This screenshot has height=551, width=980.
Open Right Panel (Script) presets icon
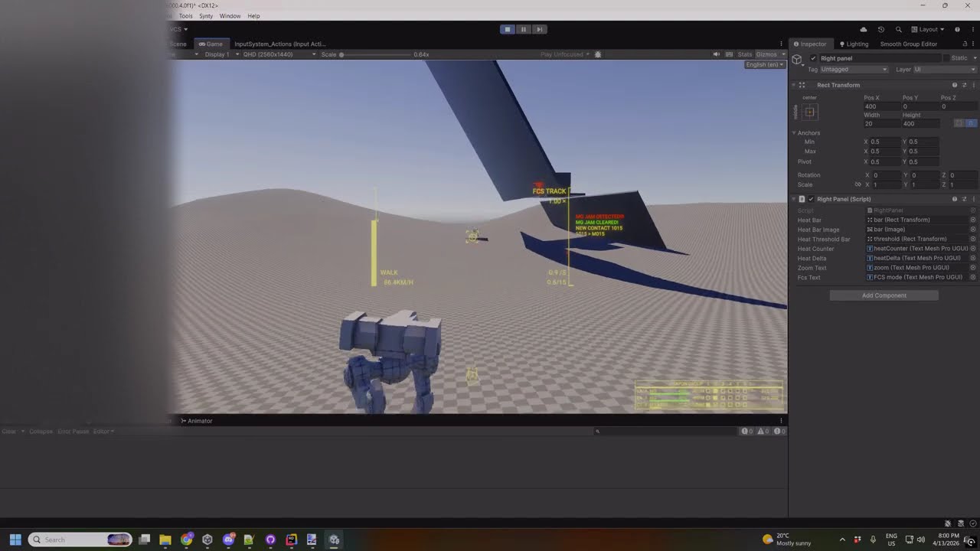click(964, 199)
